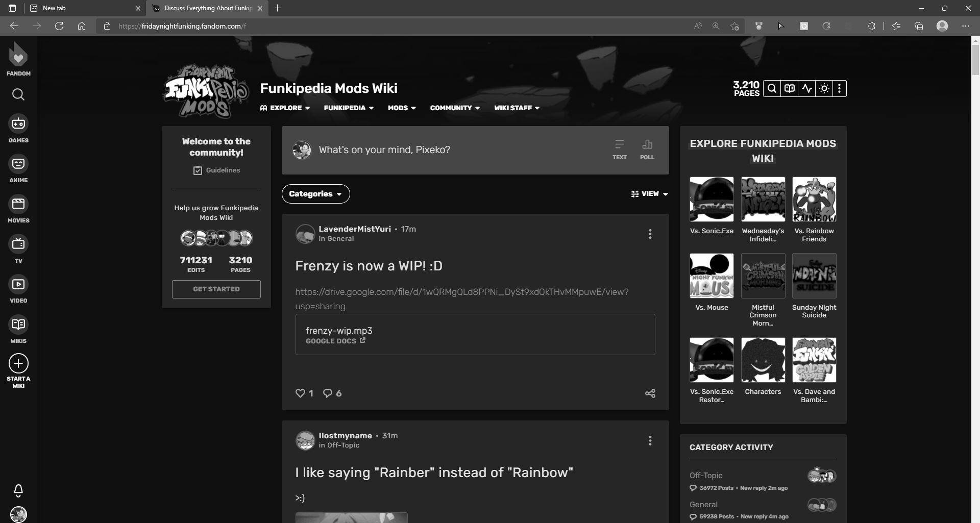
Task: Open the Fandom home logo
Action: pos(18,59)
